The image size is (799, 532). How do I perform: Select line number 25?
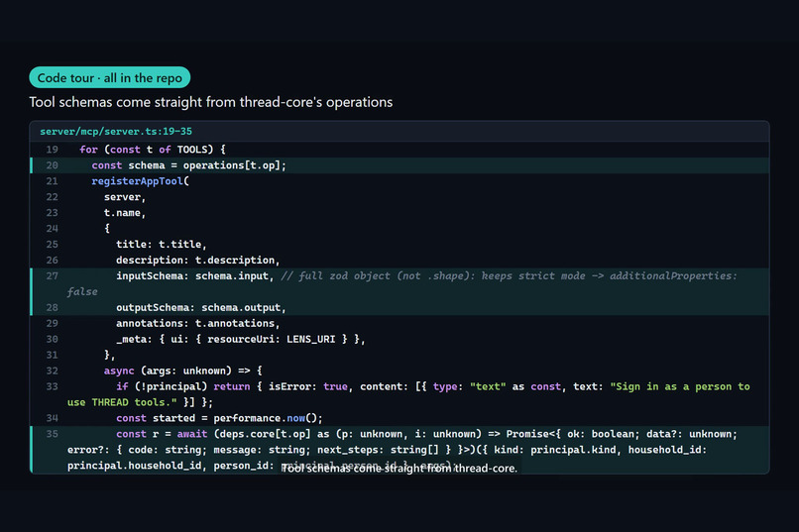click(52, 245)
